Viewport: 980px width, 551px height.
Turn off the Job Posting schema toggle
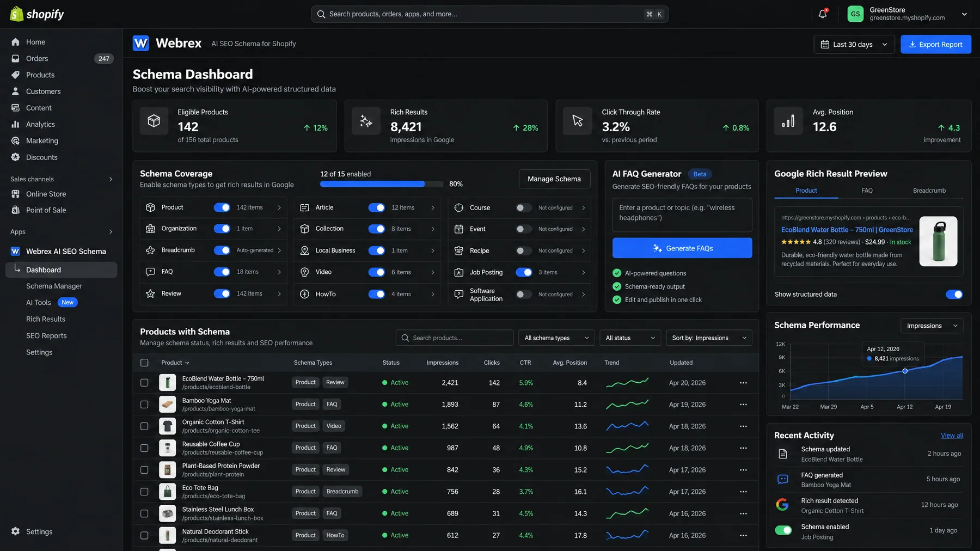[x=524, y=272]
